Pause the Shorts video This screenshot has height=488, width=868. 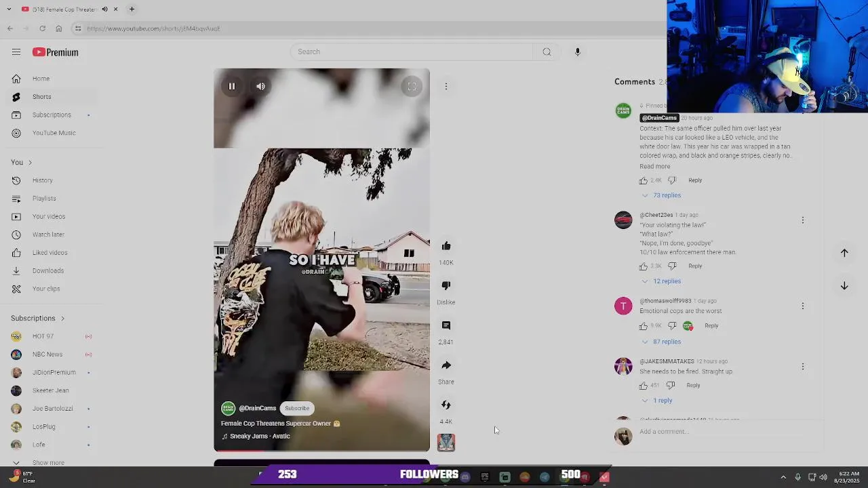coord(232,86)
